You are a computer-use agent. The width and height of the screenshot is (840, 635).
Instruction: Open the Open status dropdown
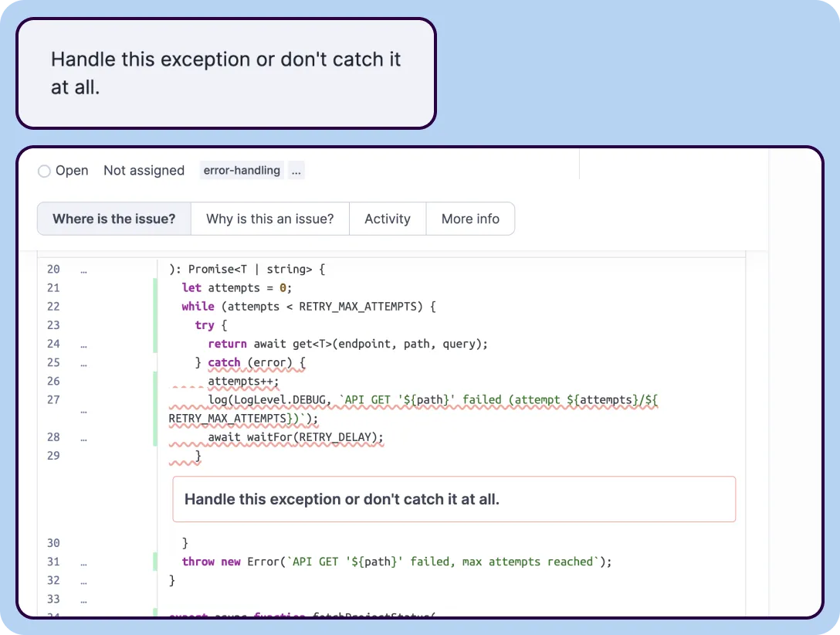point(63,171)
